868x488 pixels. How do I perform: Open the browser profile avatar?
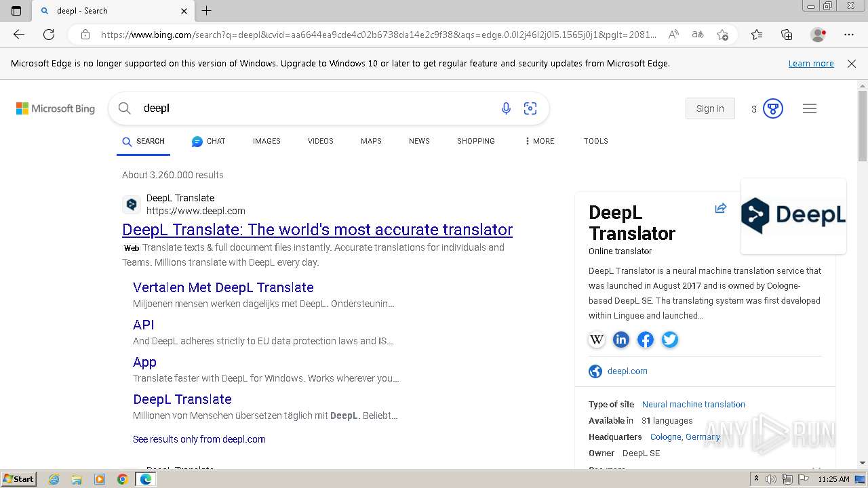click(x=818, y=35)
